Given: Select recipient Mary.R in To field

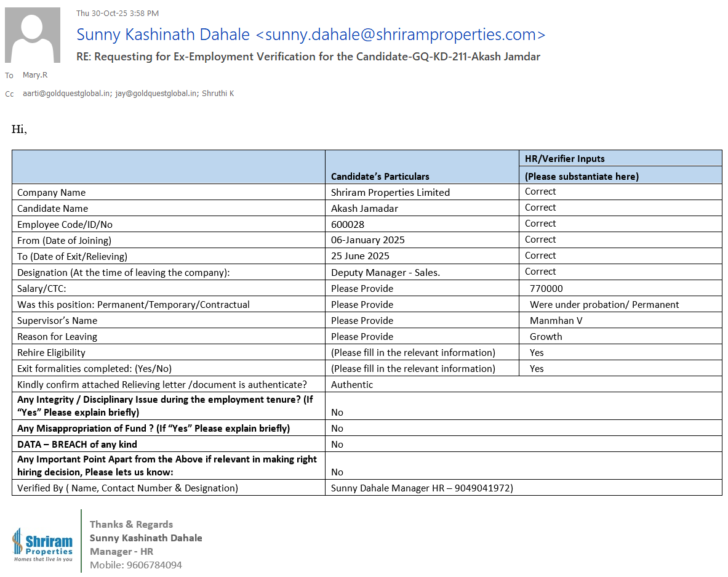Looking at the screenshot, I should click(x=35, y=75).
